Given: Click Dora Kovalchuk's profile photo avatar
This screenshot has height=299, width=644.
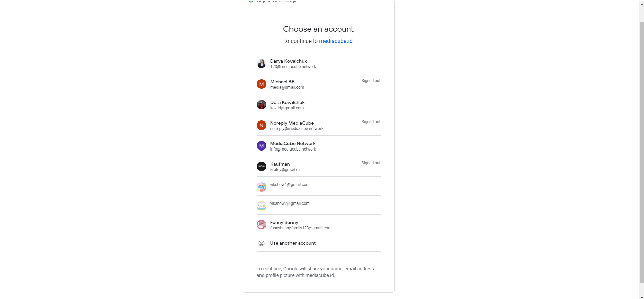Looking at the screenshot, I should [x=261, y=105].
